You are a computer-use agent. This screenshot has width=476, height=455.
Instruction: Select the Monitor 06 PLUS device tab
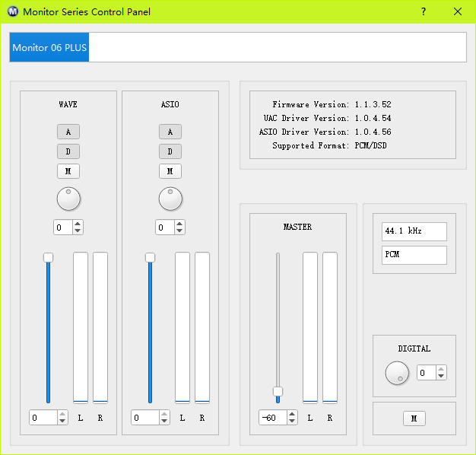(49, 48)
